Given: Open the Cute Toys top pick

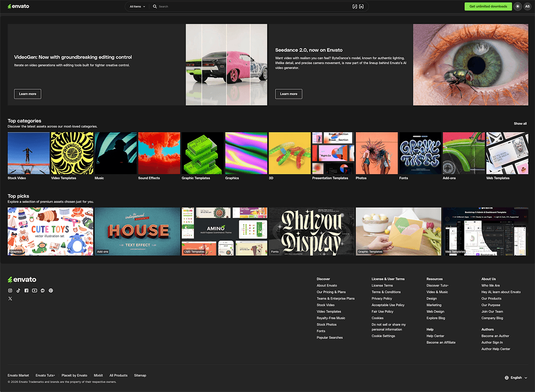Looking at the screenshot, I should (x=50, y=231).
